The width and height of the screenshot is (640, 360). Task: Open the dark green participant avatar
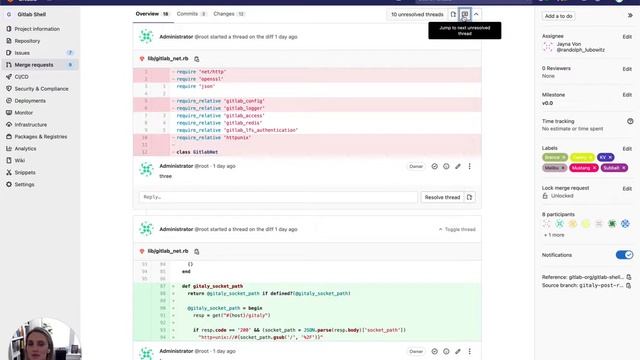point(612,224)
